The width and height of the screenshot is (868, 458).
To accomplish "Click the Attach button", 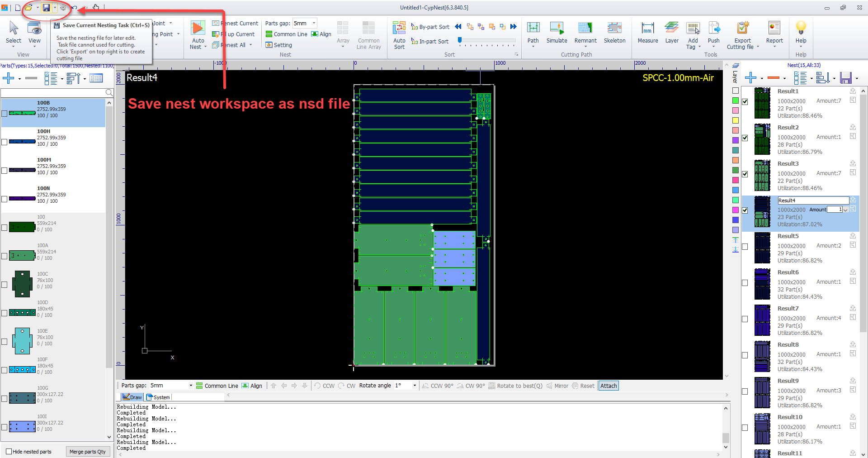I will [x=609, y=386].
